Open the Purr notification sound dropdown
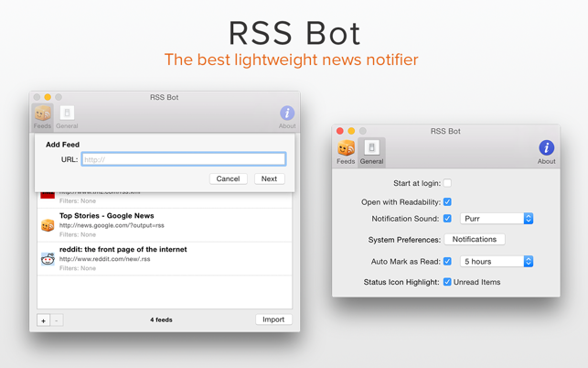Image resolution: width=588 pixels, height=368 pixels. [x=497, y=219]
